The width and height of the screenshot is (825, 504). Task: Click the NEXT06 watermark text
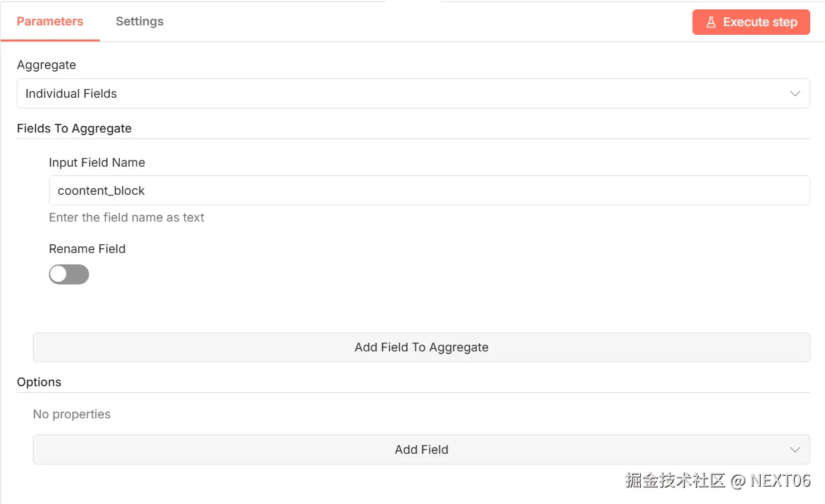[780, 480]
